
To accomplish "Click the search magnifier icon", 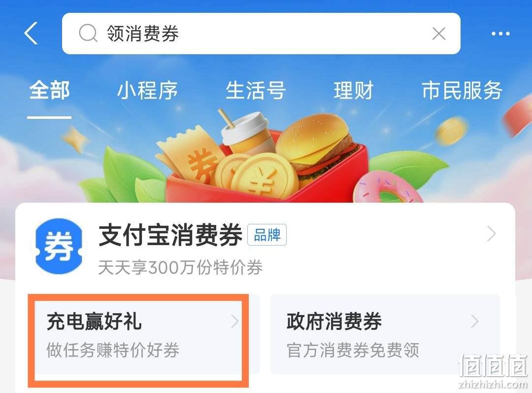I will coord(88,34).
